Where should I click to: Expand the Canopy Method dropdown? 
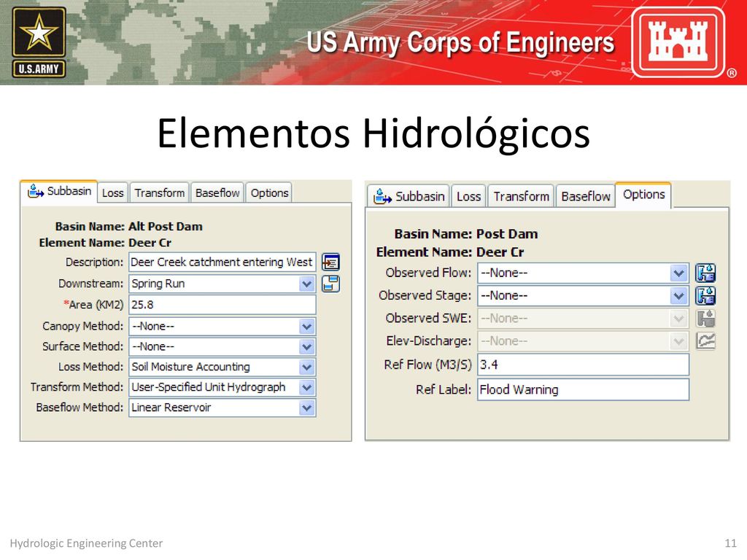coord(307,327)
